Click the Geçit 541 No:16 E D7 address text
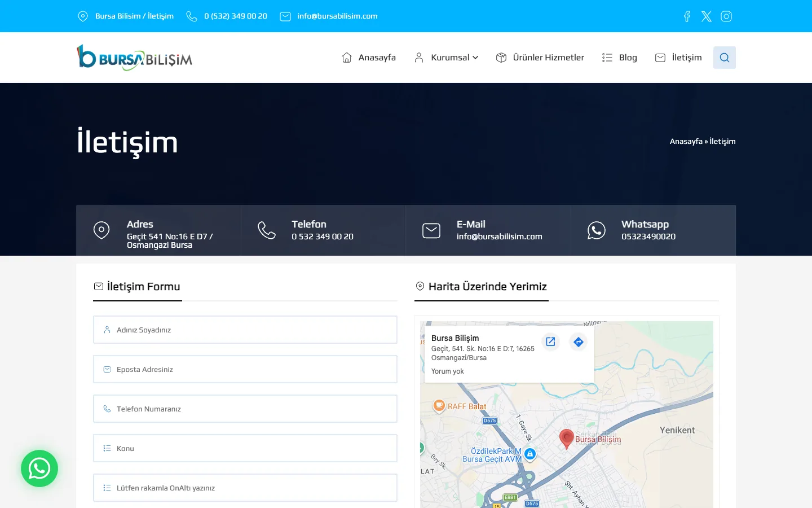 tap(170, 241)
